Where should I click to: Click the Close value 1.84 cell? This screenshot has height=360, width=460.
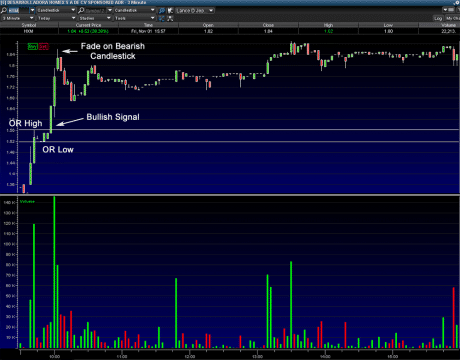268,31
